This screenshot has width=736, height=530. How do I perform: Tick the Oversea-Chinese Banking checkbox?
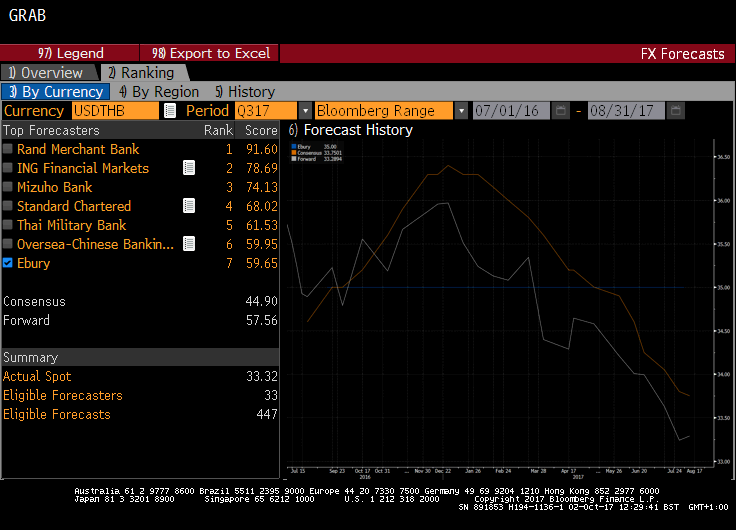(x=8, y=244)
